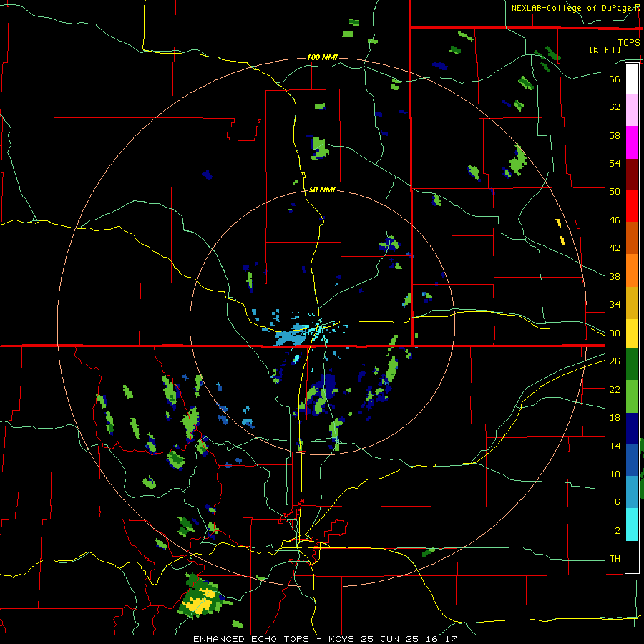Click the '38' legend label
The width and height of the screenshot is (644, 644).
(x=615, y=276)
